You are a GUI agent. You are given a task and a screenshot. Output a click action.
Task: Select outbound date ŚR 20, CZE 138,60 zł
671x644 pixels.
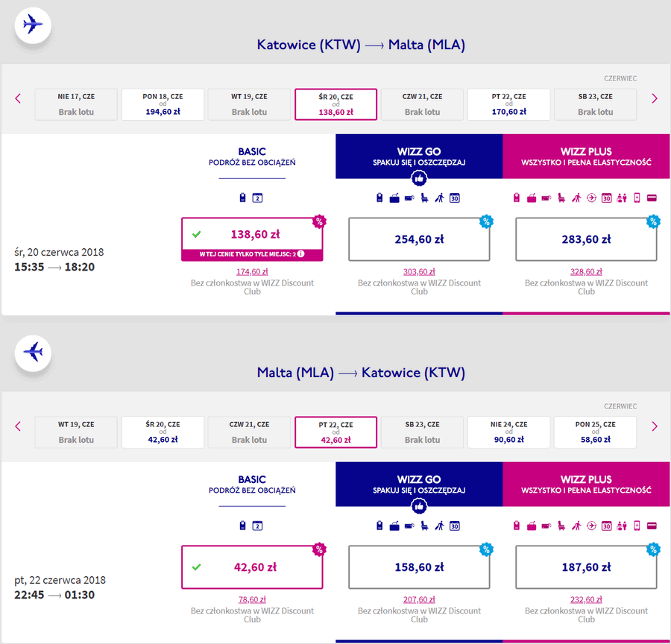[x=336, y=104]
